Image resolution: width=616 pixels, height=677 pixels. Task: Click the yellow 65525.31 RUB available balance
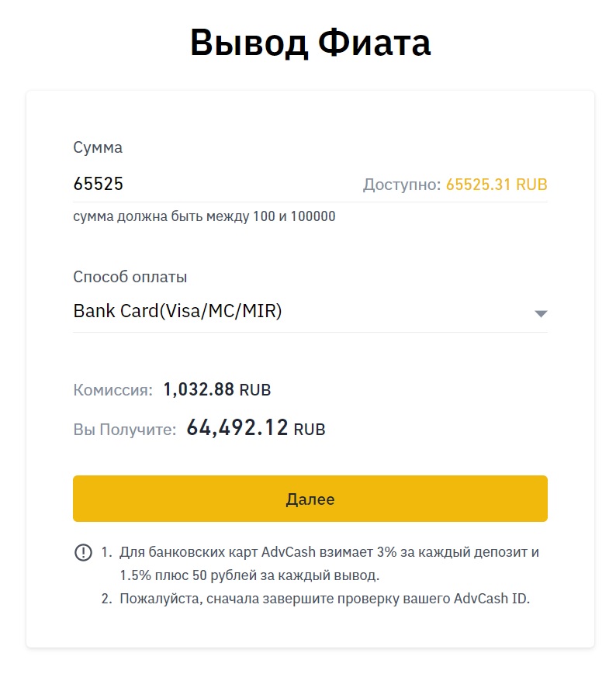coord(497,185)
